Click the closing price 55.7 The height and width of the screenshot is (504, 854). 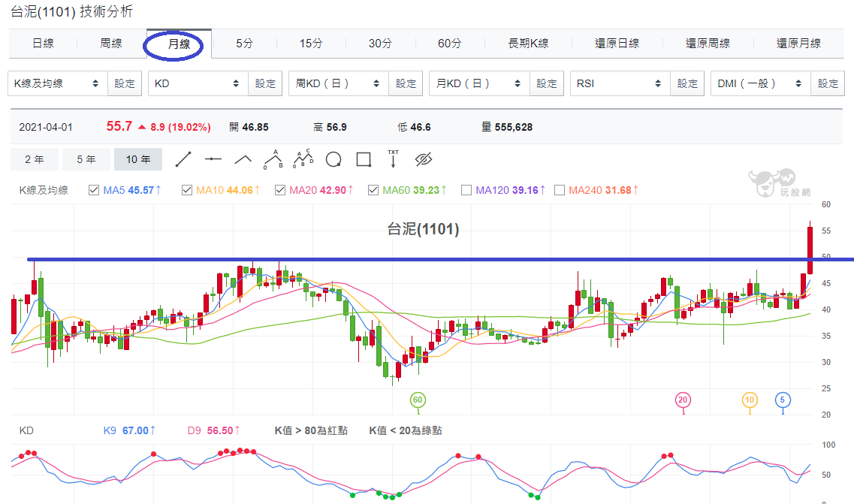[119, 126]
